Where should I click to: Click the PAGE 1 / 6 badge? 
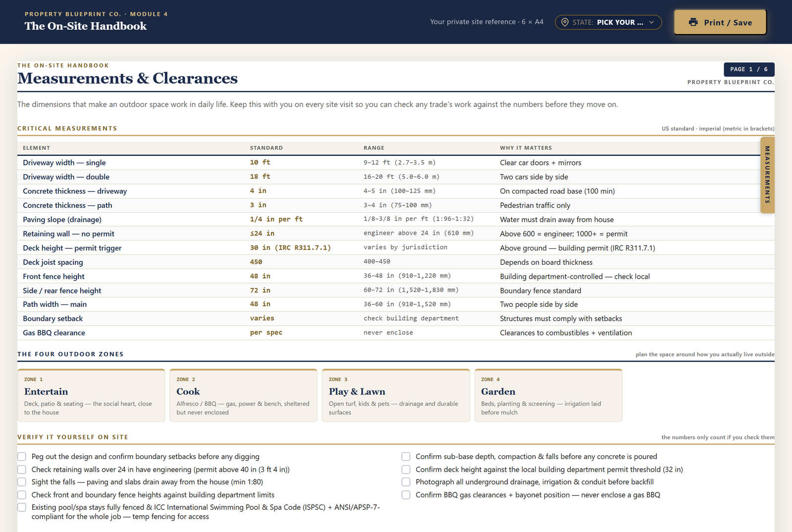point(749,69)
